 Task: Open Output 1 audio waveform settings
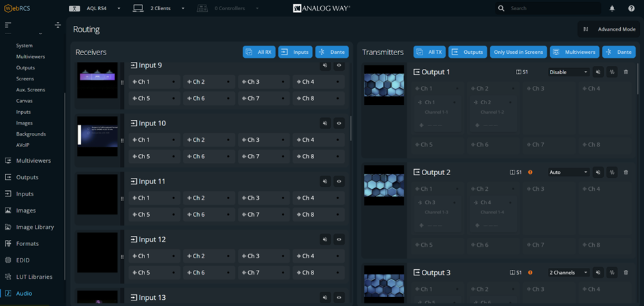tap(612, 72)
